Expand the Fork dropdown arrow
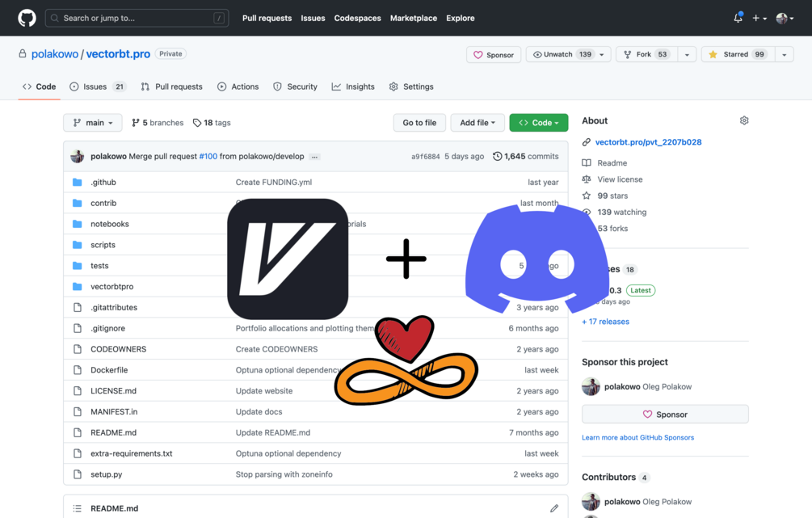 coord(687,54)
